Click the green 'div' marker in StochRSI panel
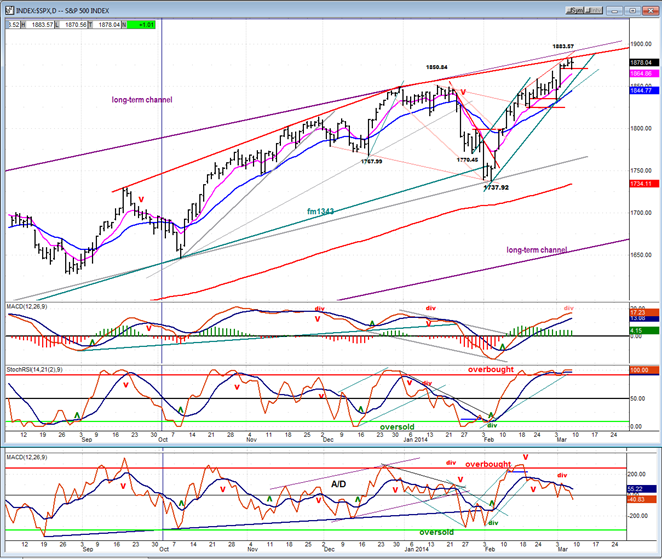Viewport: 662px width, 559px height. 492,424
